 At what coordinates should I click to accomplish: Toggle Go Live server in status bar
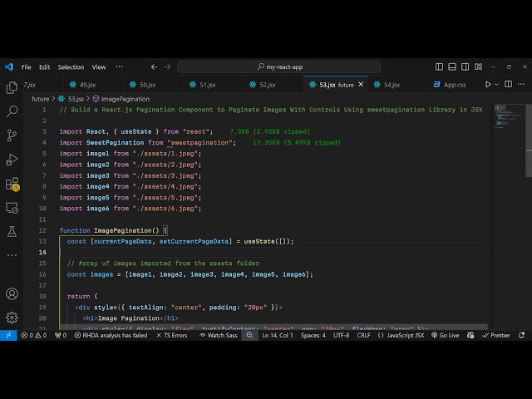[445, 335]
